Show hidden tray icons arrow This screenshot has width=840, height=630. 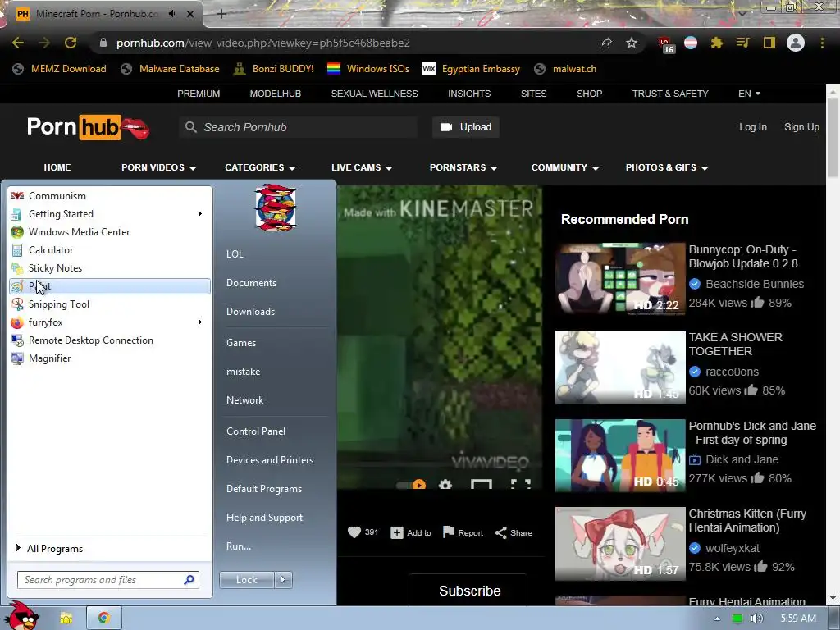tap(717, 619)
